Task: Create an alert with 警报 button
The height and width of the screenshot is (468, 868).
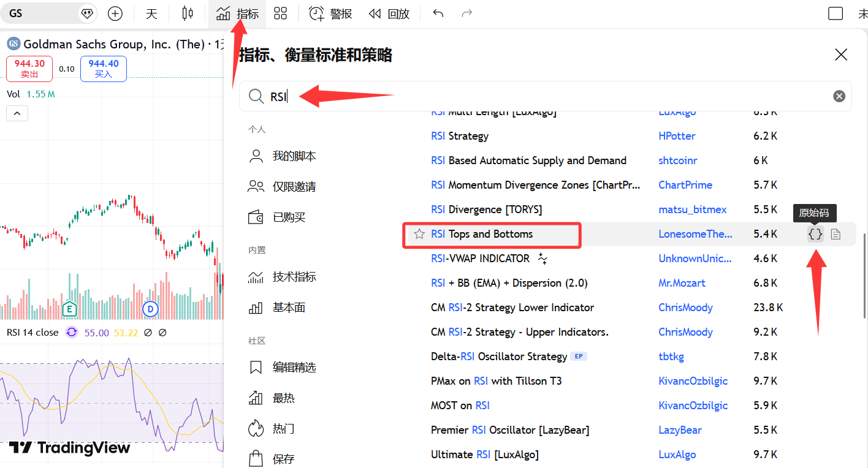Action: click(x=330, y=13)
